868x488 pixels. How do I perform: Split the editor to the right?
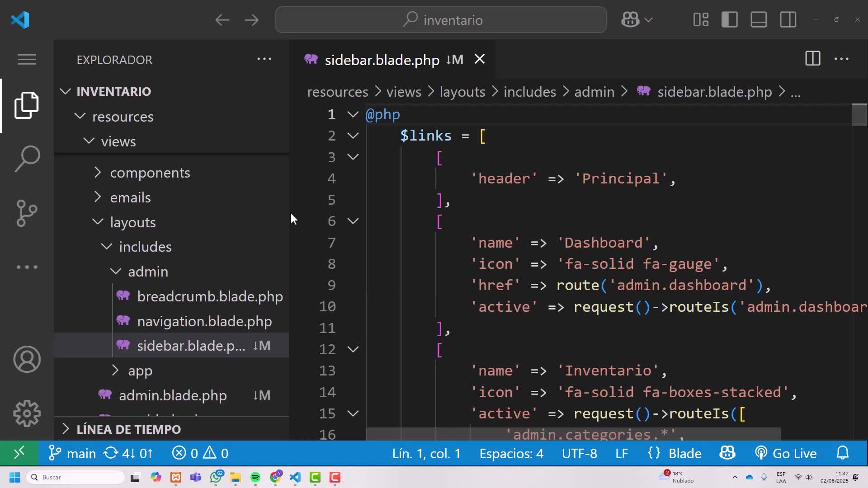pos(812,59)
